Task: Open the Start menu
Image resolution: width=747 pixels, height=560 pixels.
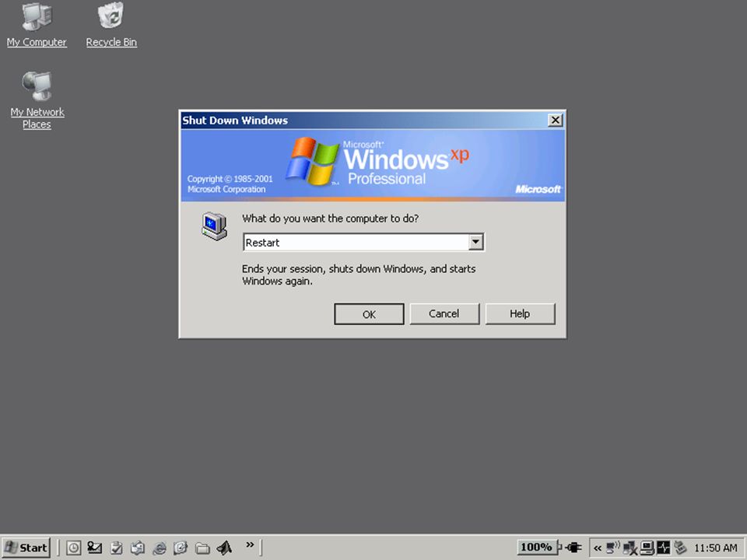Action: tap(26, 548)
